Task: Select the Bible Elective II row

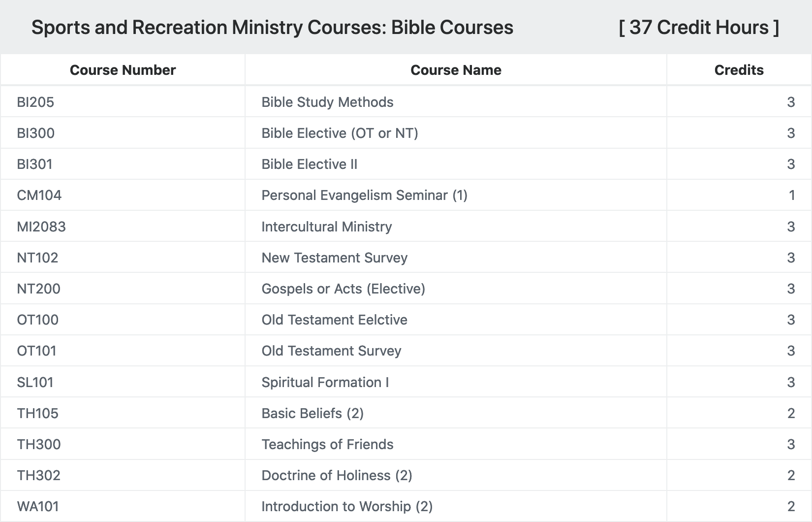Action: coord(406,164)
